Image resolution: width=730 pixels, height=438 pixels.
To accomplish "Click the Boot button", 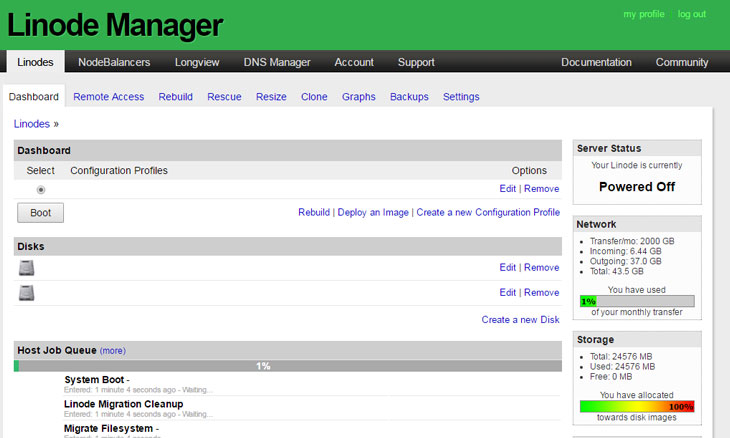I will [41, 213].
